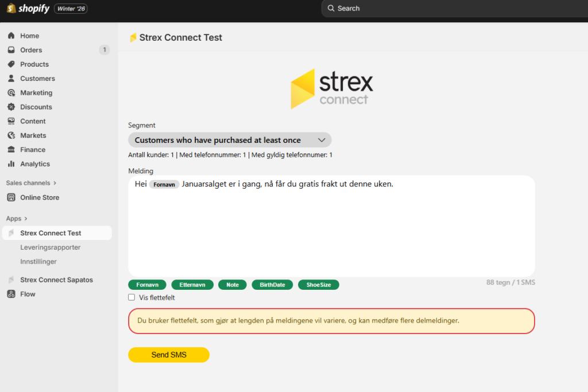Insert the Etternavn merge field
The image size is (588, 392).
pyautogui.click(x=192, y=284)
